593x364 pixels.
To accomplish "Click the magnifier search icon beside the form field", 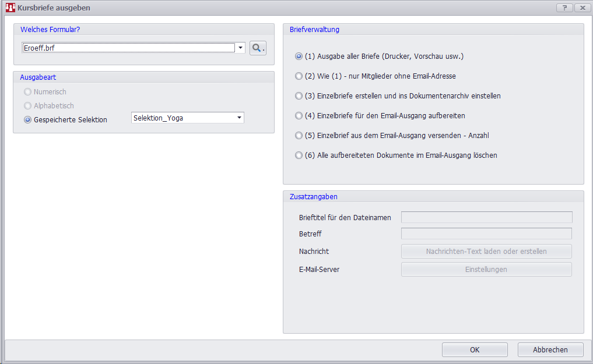I will pos(258,48).
